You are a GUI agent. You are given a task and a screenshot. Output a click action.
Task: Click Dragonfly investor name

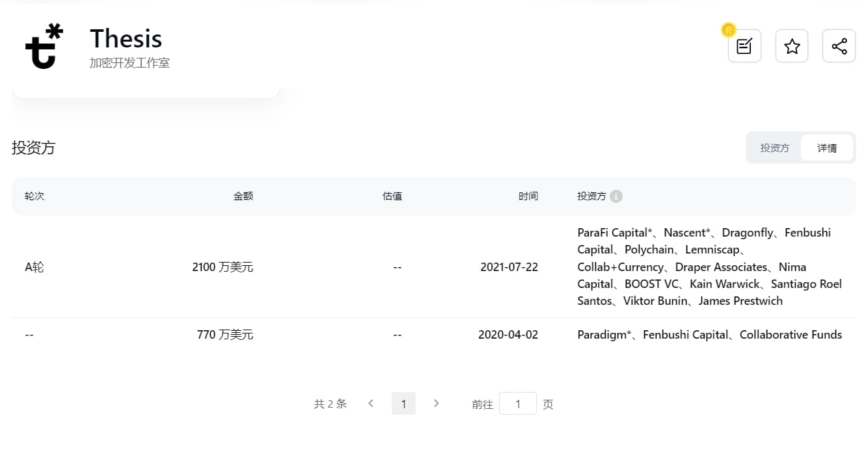tap(748, 233)
